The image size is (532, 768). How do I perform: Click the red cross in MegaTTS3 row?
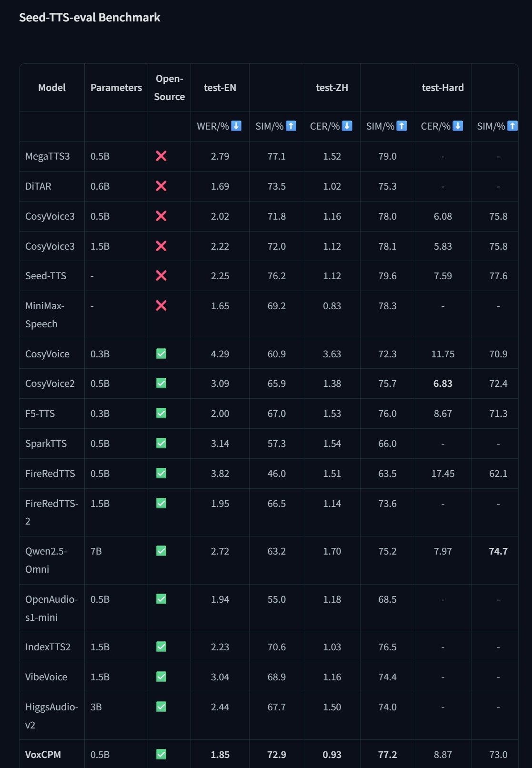161,156
